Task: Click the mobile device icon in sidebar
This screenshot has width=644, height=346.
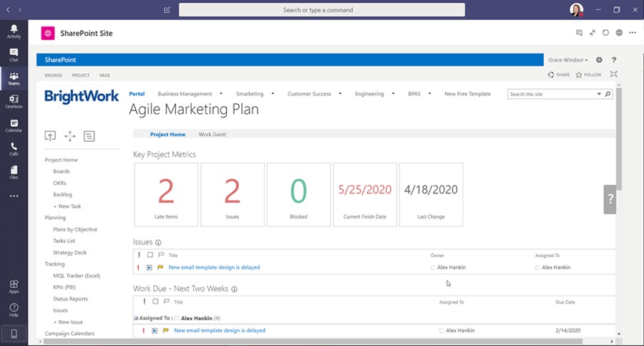Action: 14,334
